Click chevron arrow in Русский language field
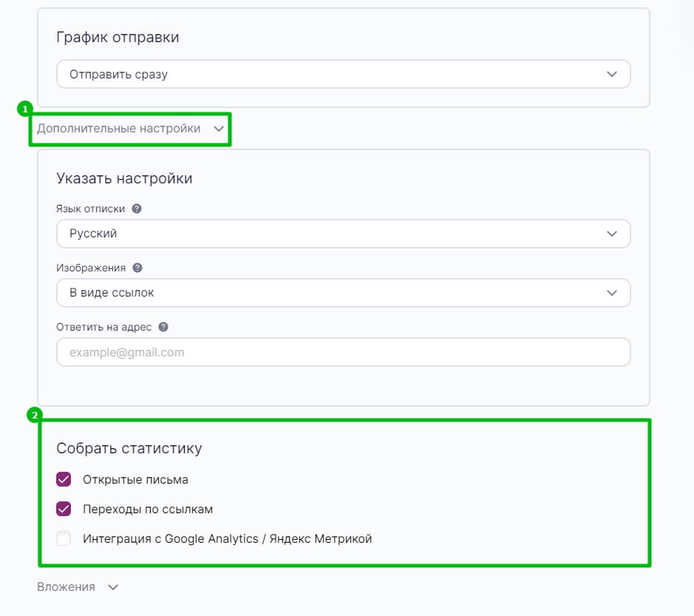 click(x=612, y=234)
